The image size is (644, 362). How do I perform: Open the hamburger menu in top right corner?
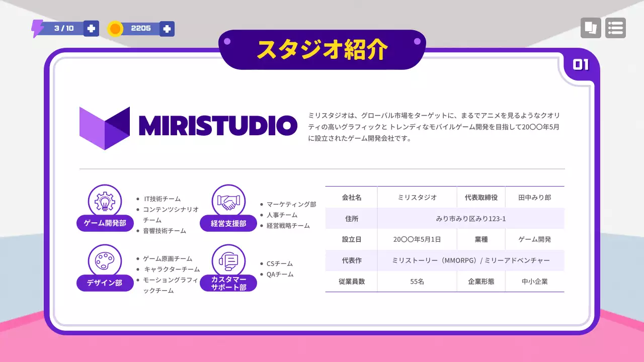point(615,28)
